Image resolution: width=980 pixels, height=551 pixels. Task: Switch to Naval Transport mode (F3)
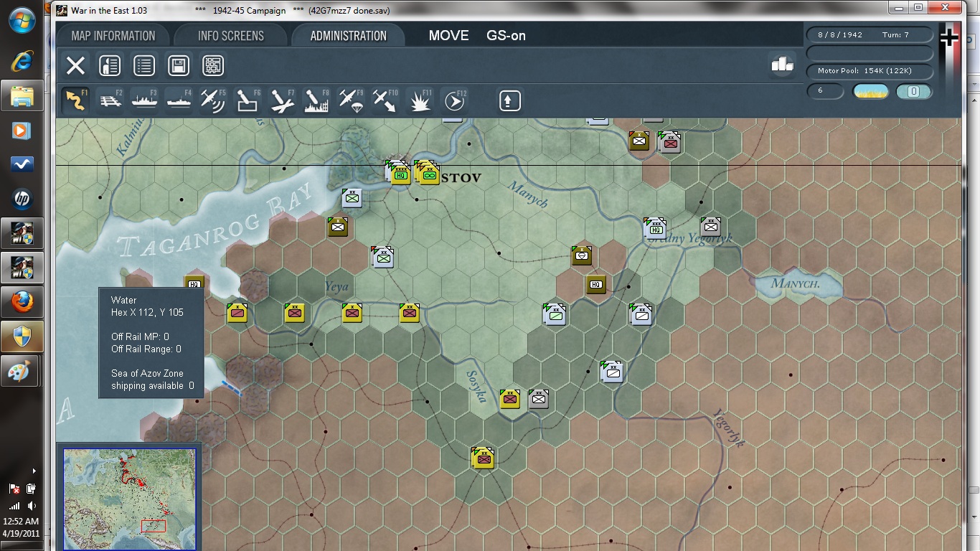pyautogui.click(x=144, y=100)
